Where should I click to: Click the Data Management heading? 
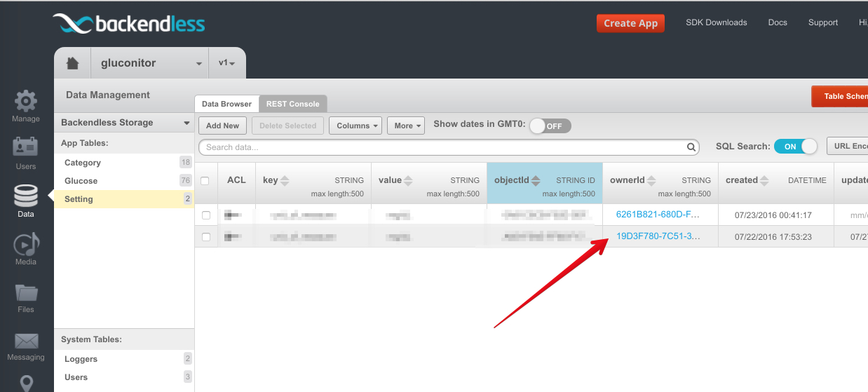coord(108,95)
